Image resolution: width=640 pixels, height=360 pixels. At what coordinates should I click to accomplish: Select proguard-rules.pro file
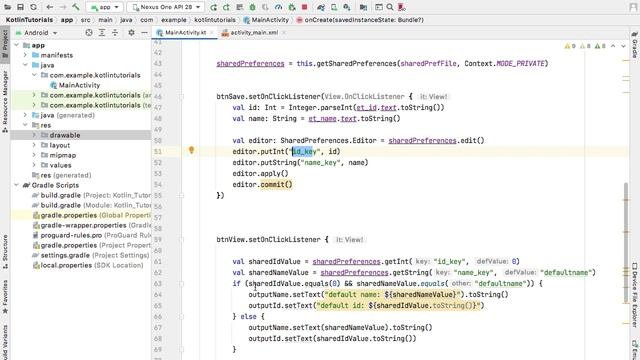(x=91, y=235)
